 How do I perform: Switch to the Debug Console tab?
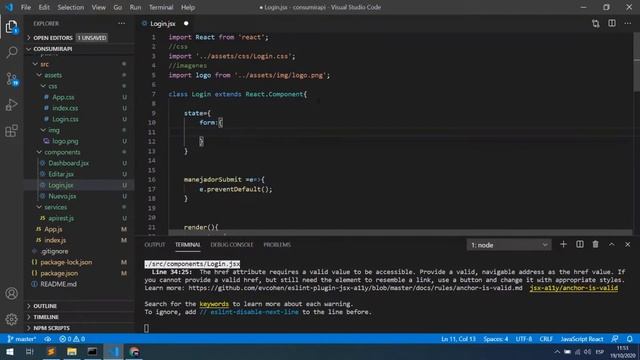[x=232, y=244]
